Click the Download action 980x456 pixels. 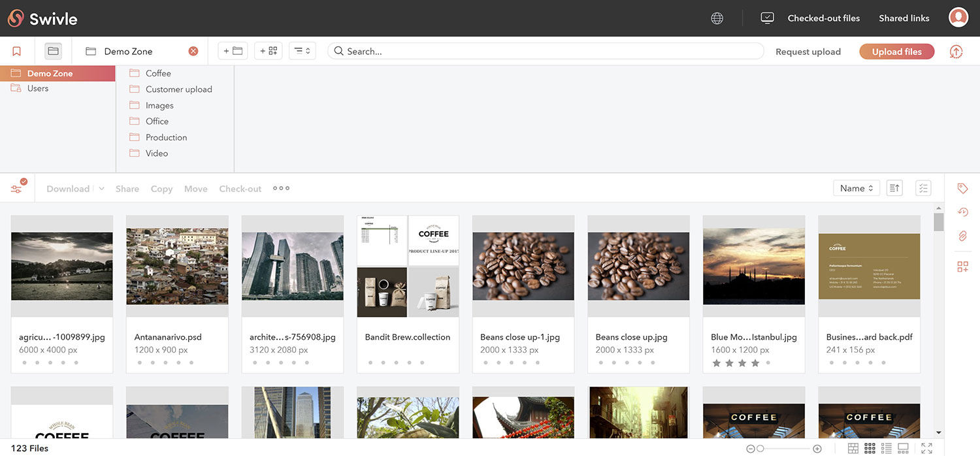[x=68, y=189]
